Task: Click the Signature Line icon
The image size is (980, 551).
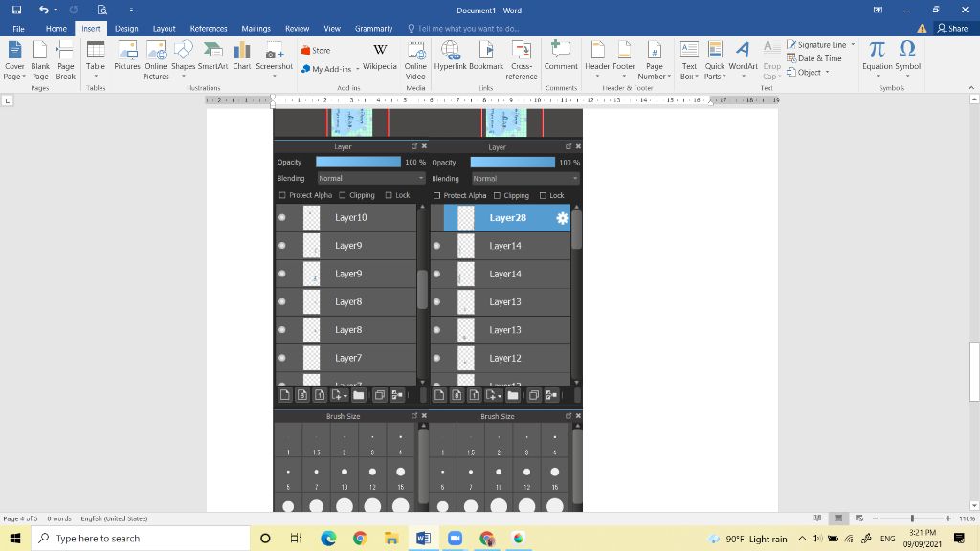Action: [791, 44]
